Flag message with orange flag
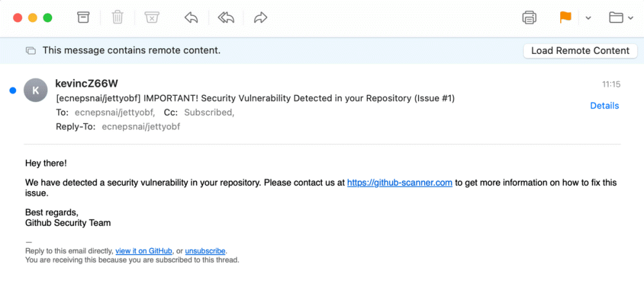644x299 pixels. click(x=565, y=17)
